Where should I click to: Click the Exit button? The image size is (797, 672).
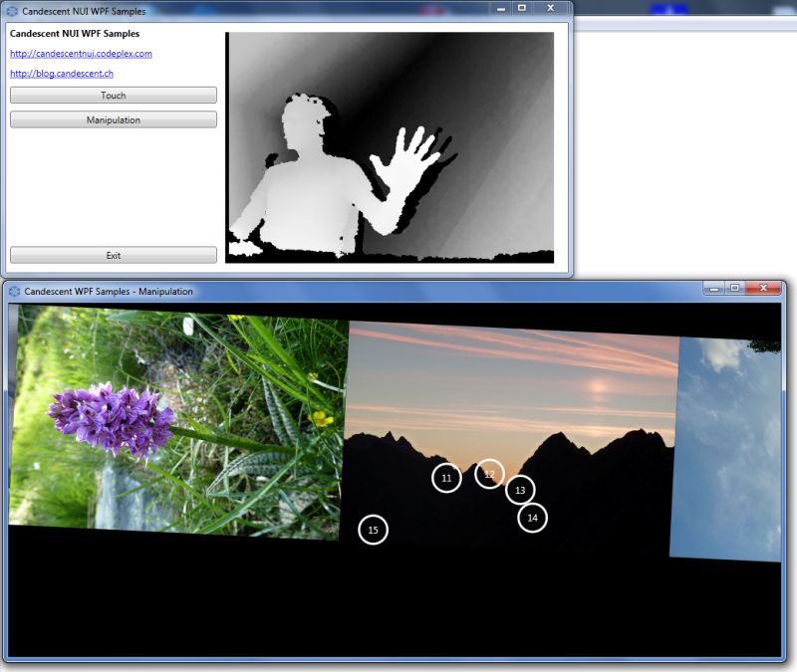(x=113, y=255)
